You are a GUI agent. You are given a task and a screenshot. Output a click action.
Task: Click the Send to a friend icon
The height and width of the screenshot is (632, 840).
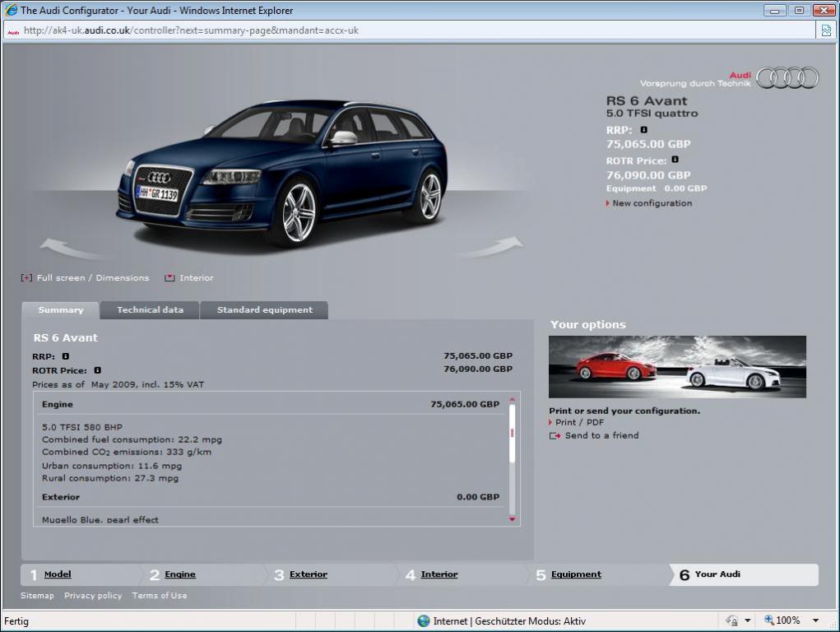click(x=555, y=436)
